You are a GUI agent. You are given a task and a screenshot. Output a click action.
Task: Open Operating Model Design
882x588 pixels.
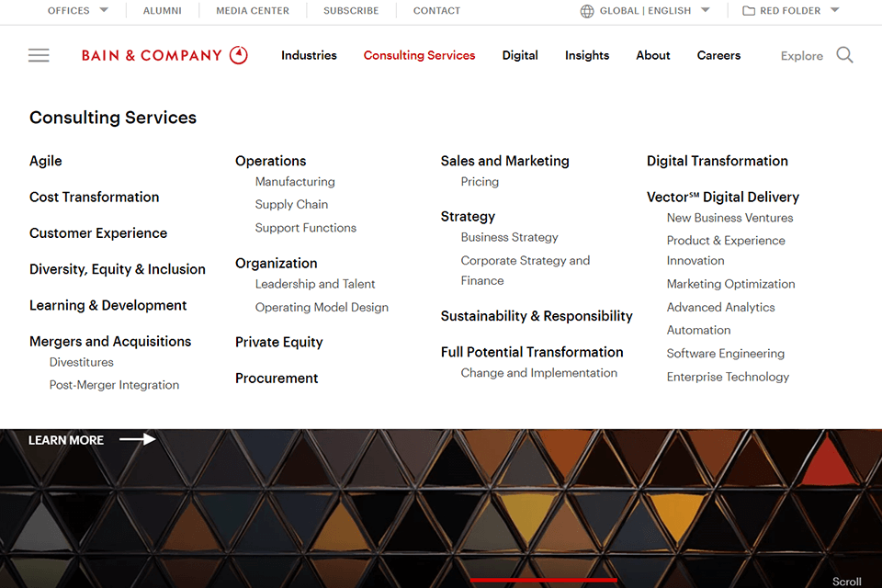(322, 307)
